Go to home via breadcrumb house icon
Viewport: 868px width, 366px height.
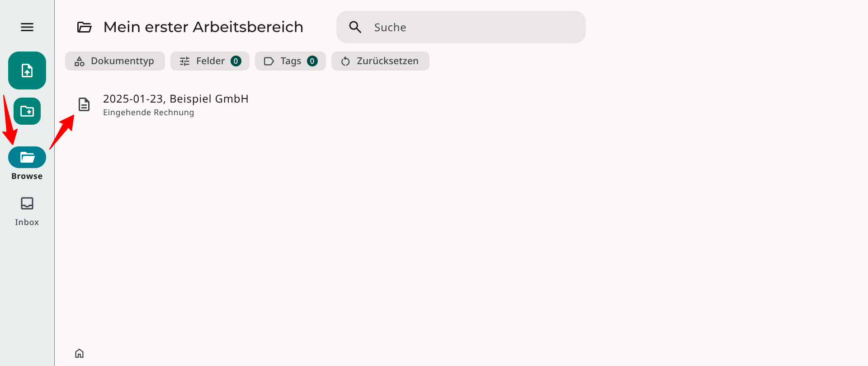[x=80, y=353]
